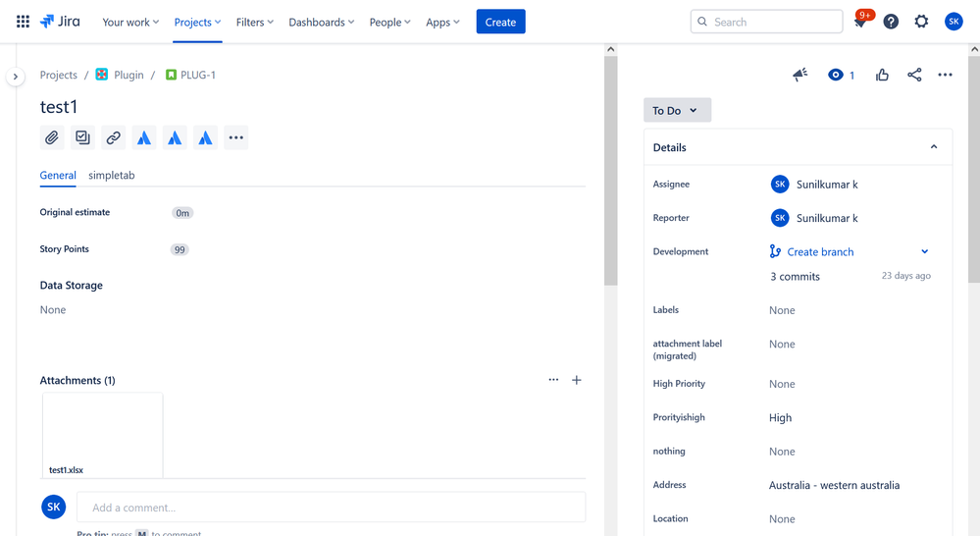The image size is (980, 536).
Task: Click the main content scrollbar thumb
Action: [x=610, y=171]
